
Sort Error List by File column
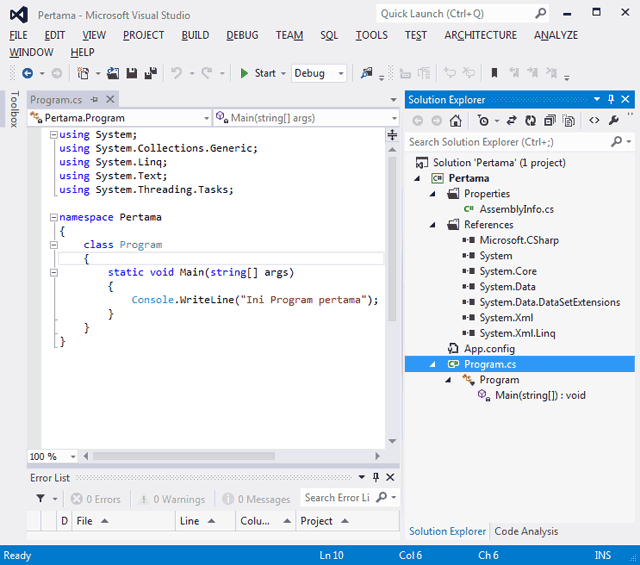[x=124, y=521]
